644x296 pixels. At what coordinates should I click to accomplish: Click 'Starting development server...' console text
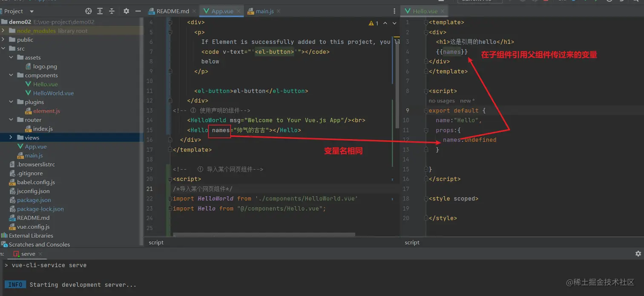pyautogui.click(x=83, y=285)
